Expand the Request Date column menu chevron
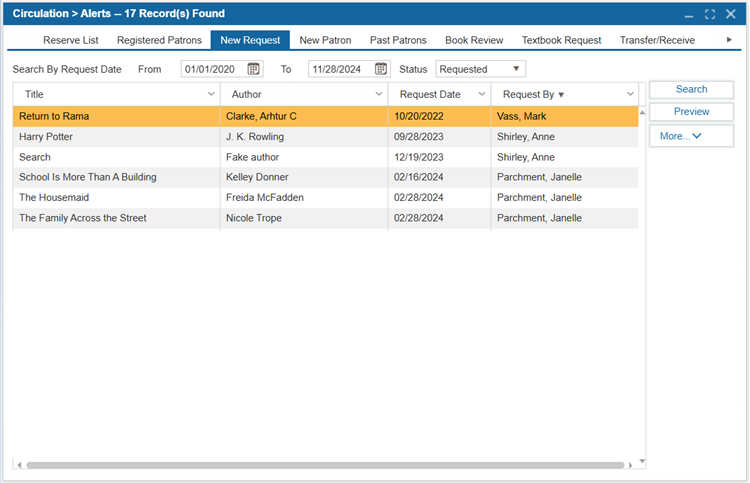The image size is (750, 483). coord(482,94)
